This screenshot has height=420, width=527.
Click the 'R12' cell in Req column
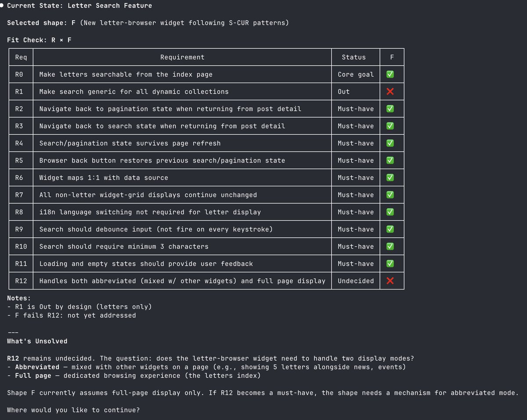click(21, 281)
